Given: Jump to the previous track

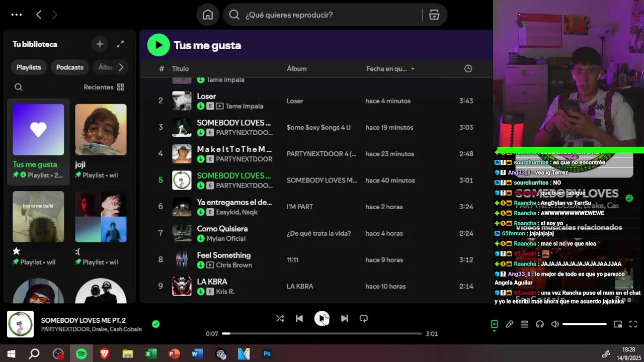Looking at the screenshot, I should coord(299,318).
